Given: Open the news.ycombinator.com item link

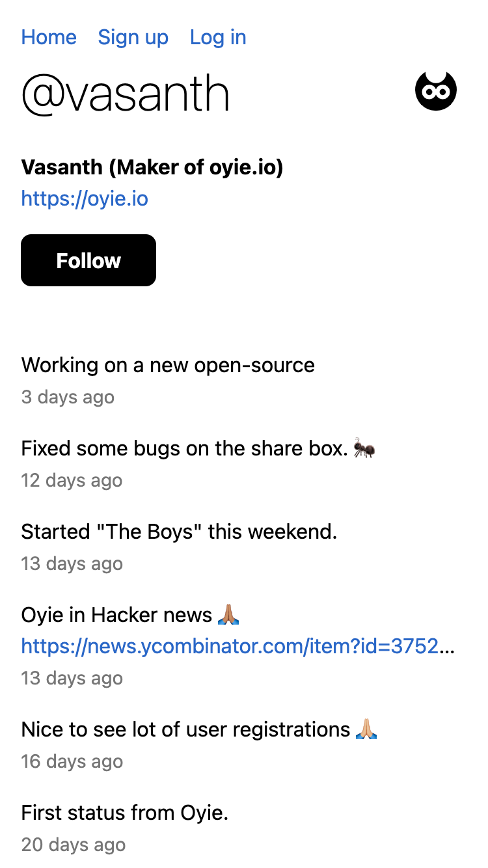Looking at the screenshot, I should [x=238, y=646].
